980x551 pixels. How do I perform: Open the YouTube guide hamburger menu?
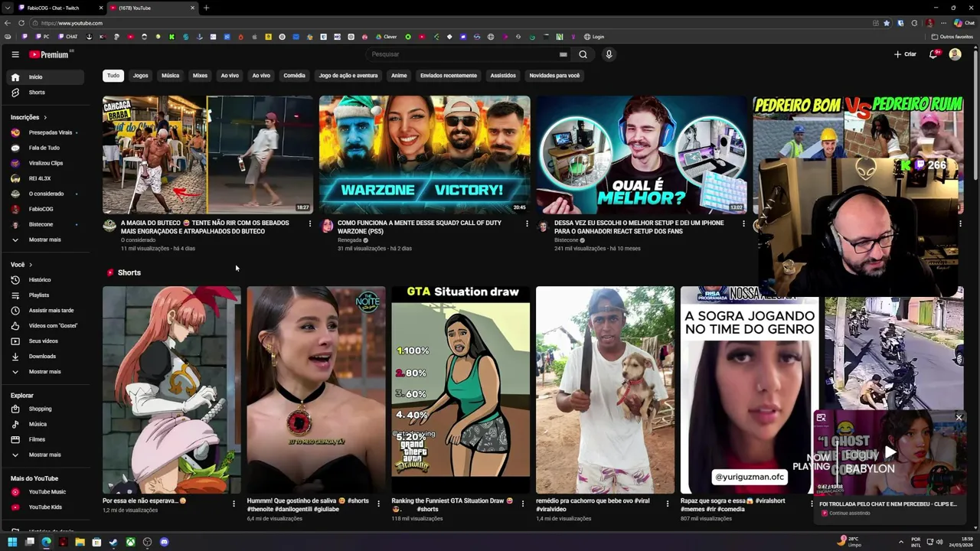pyautogui.click(x=15, y=54)
